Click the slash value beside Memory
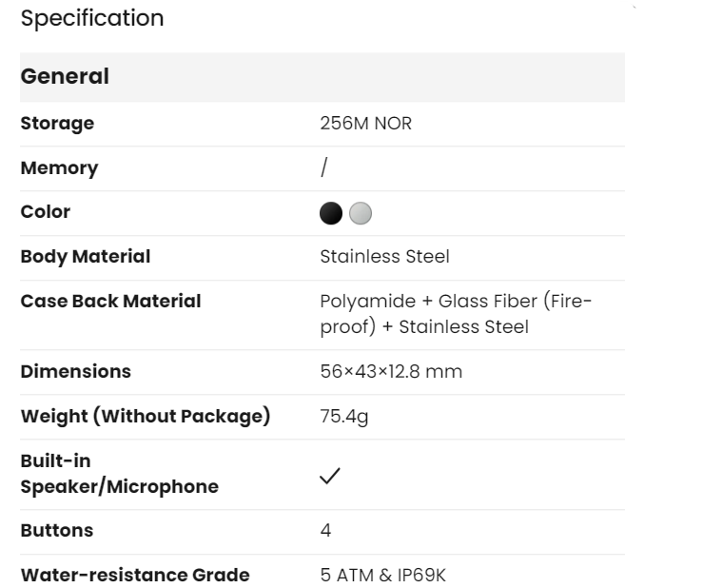Screen dimensions: 703x588 click(x=324, y=168)
